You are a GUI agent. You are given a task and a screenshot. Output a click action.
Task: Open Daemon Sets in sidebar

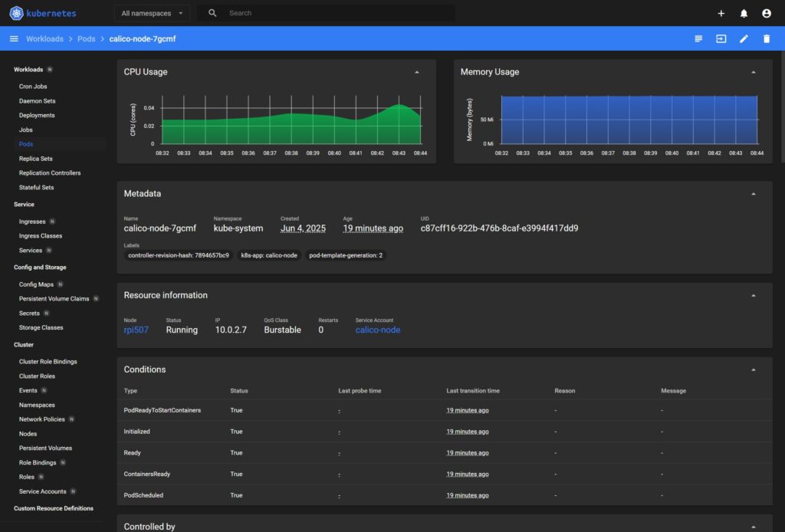(x=37, y=100)
